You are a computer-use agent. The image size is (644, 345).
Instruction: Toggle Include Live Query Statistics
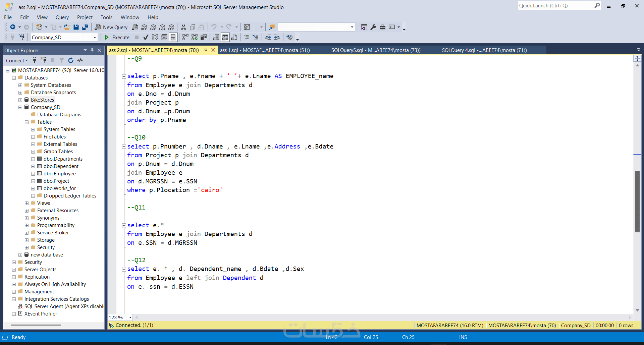(194, 37)
